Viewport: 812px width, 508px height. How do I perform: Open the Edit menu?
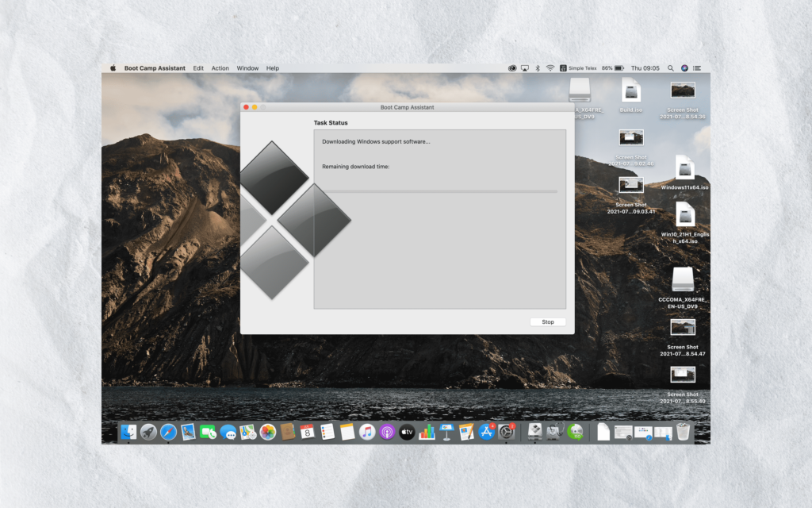[x=198, y=68]
